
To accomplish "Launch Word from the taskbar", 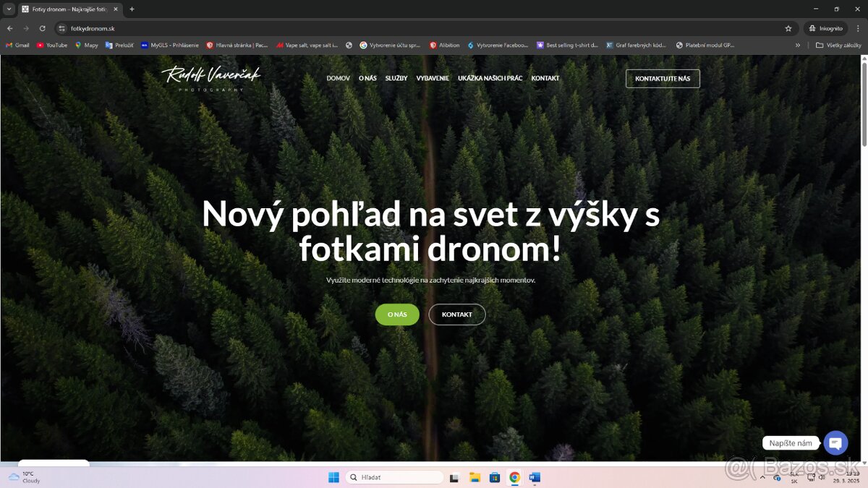I will (x=535, y=477).
